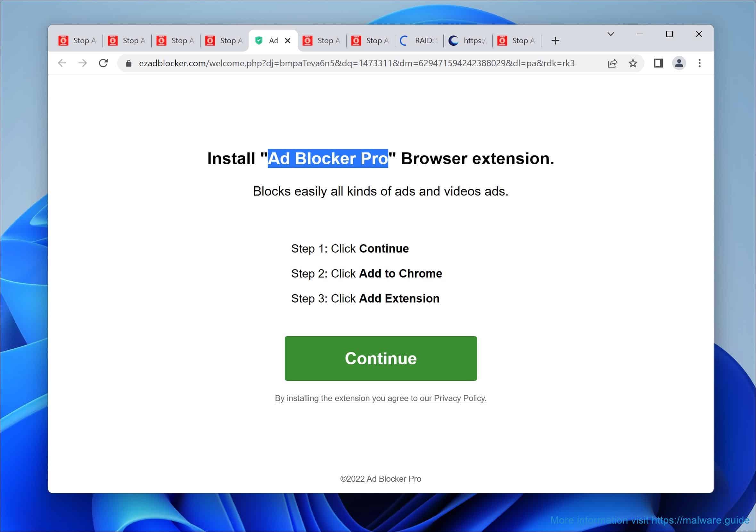Close the Chrome window

coord(699,34)
